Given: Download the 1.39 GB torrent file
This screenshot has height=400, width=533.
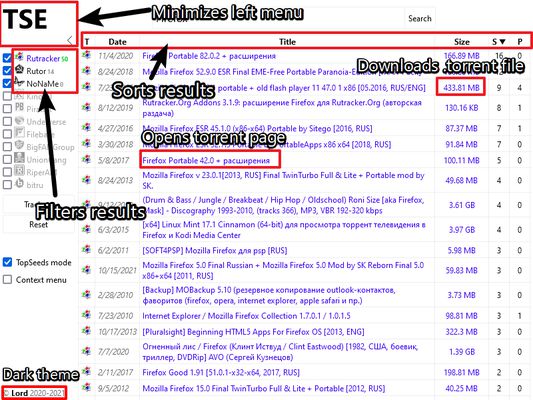Looking at the screenshot, I should tap(461, 352).
